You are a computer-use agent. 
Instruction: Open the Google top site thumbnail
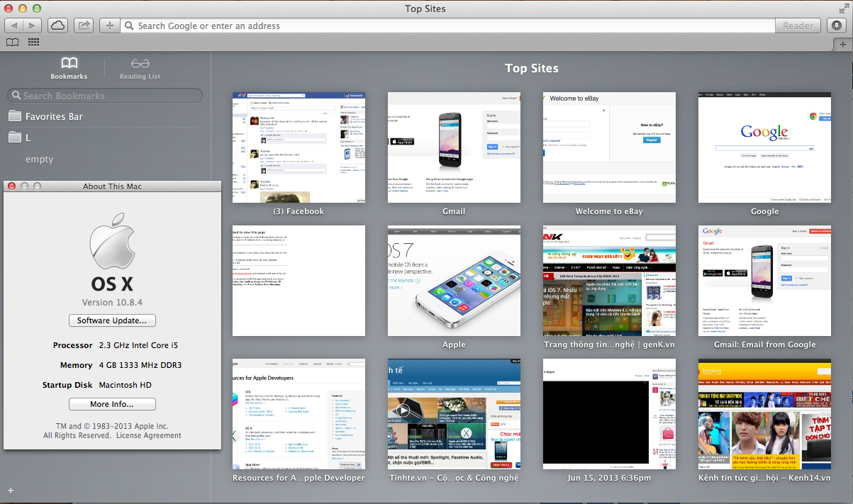point(764,147)
